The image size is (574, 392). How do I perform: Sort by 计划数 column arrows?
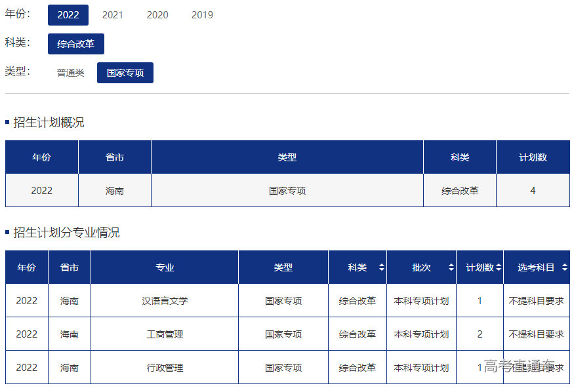point(498,267)
